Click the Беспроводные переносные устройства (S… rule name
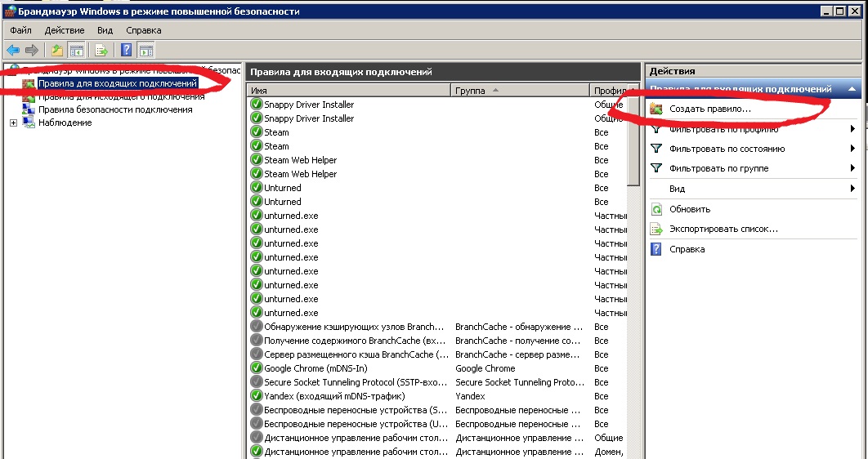 356,410
